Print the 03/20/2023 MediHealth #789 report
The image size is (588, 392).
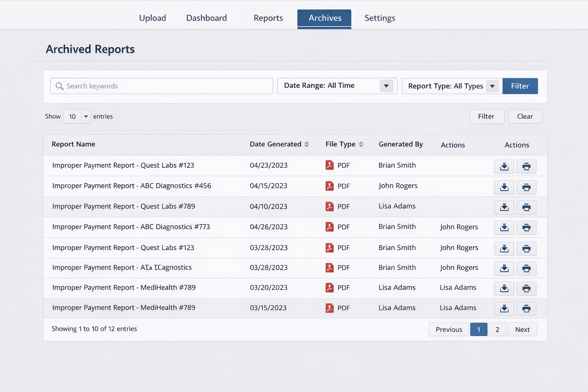526,289
